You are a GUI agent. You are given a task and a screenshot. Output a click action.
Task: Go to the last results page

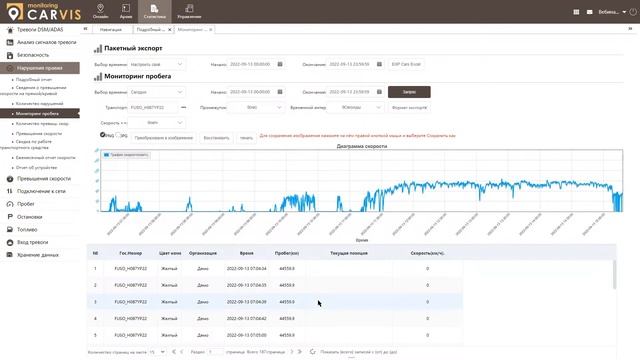[300, 351]
